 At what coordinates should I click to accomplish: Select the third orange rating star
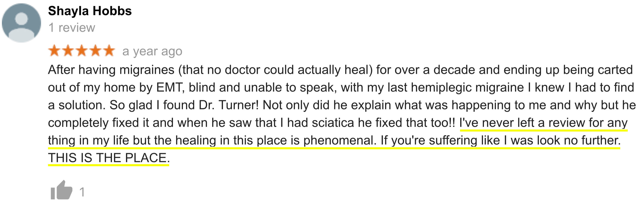(82, 51)
